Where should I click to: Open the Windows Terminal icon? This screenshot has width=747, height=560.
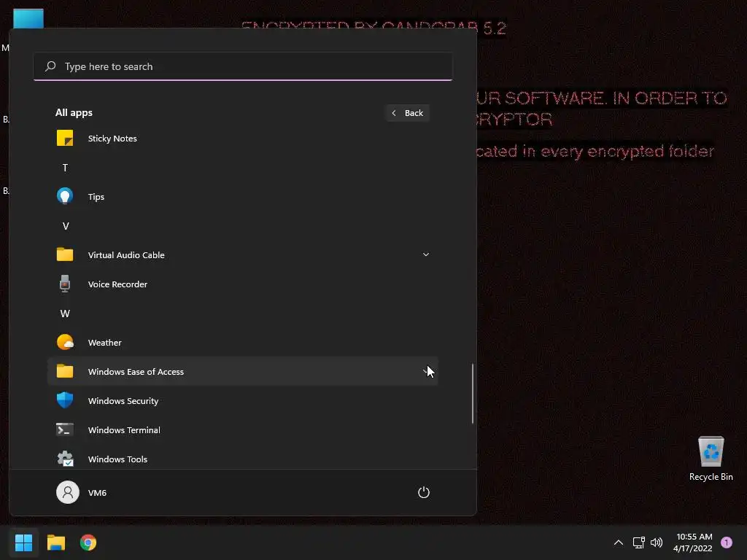65,429
